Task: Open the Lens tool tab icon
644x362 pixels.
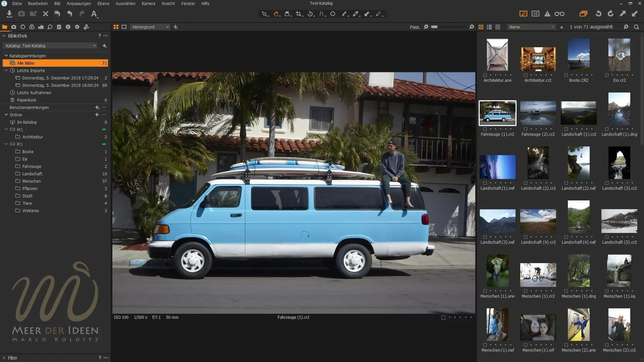Action: pos(23,27)
